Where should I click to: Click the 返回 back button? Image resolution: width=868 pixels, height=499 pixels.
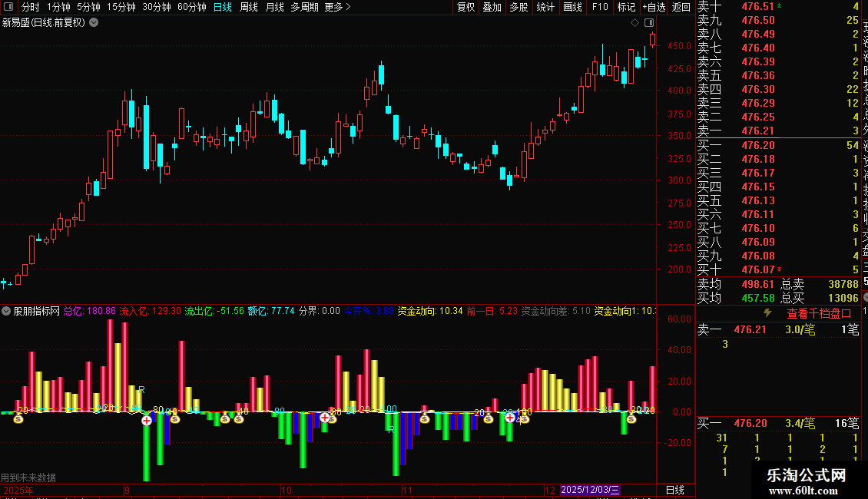pos(681,7)
